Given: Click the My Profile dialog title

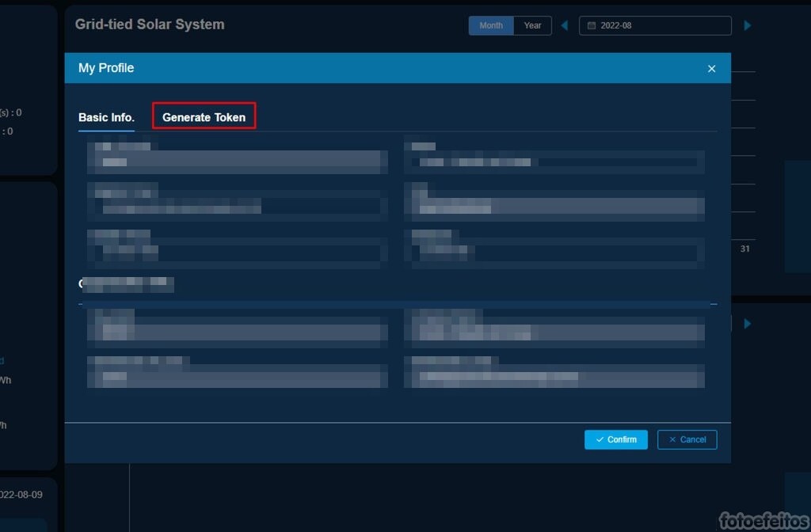Looking at the screenshot, I should [106, 68].
